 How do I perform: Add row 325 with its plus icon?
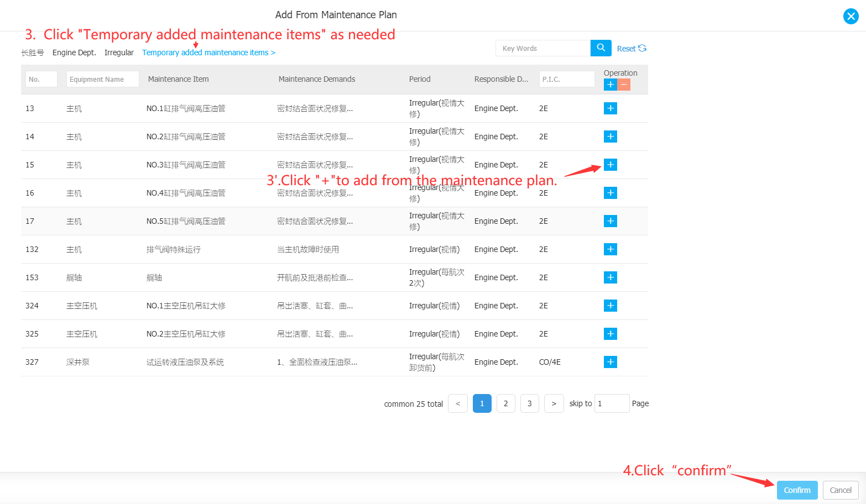[611, 334]
